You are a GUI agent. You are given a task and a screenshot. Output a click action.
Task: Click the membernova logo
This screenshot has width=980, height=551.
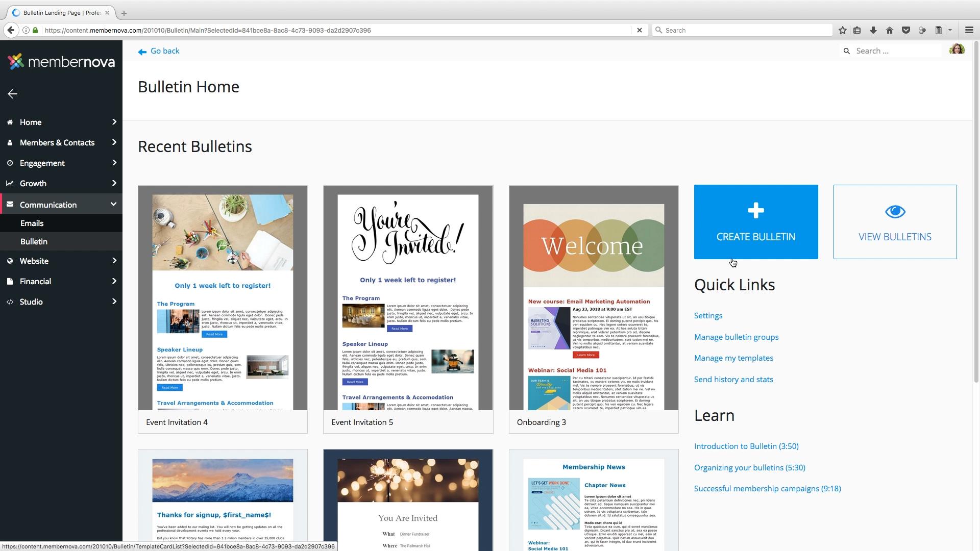(61, 62)
